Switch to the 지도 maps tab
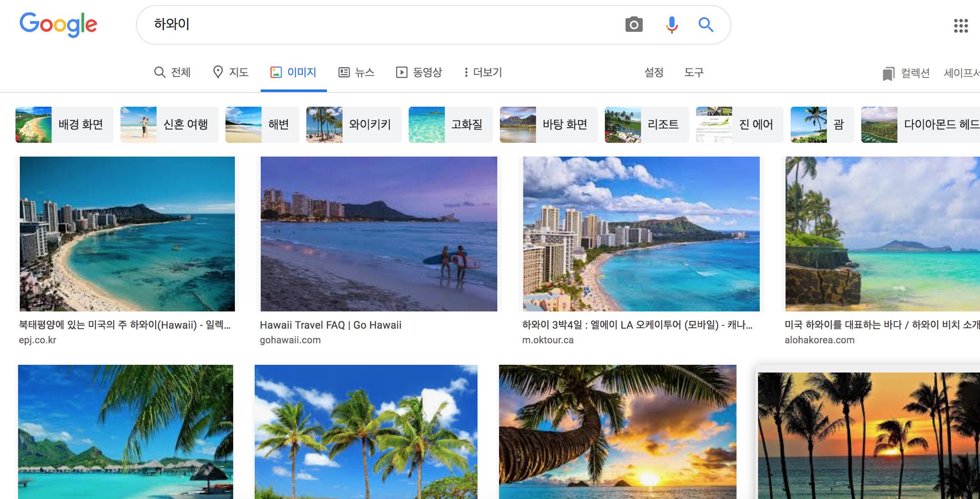 [231, 72]
